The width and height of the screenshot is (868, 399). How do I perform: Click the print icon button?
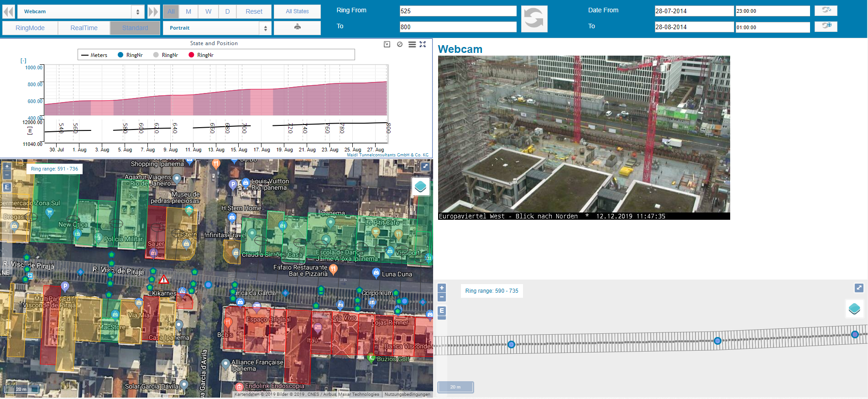[297, 27]
